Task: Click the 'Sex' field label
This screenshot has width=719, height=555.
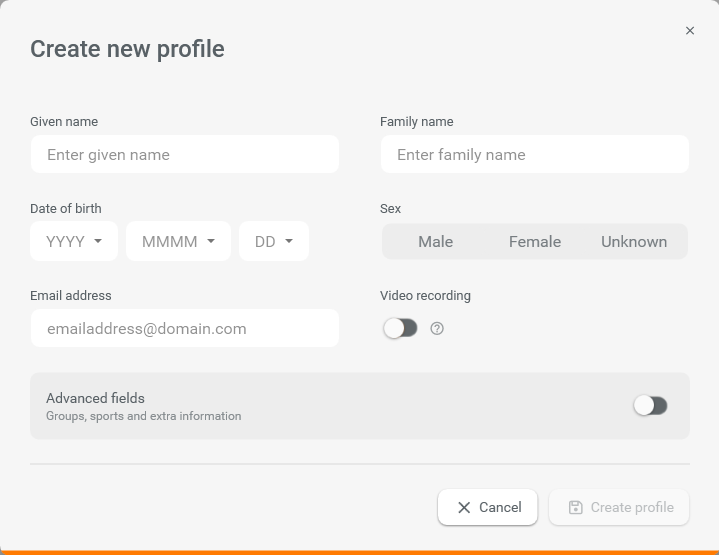Action: 390,209
